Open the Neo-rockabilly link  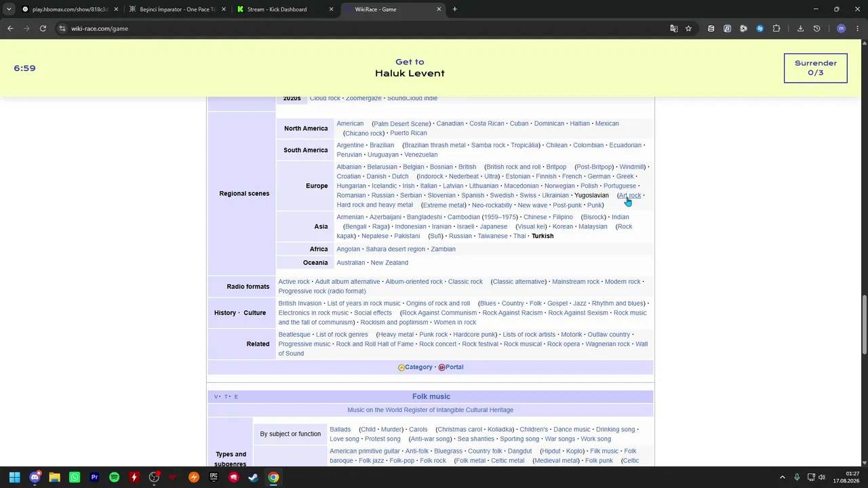492,205
